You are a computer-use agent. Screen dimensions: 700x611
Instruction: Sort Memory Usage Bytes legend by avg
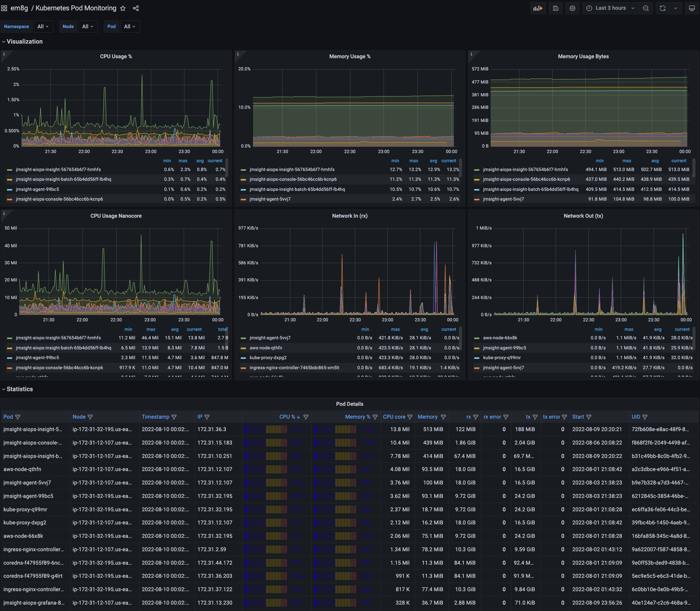(x=655, y=161)
